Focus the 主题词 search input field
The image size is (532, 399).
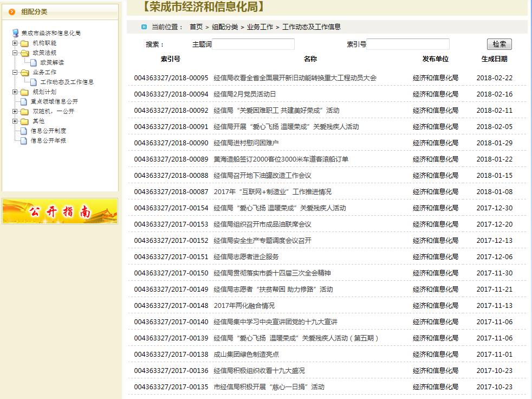(253, 44)
